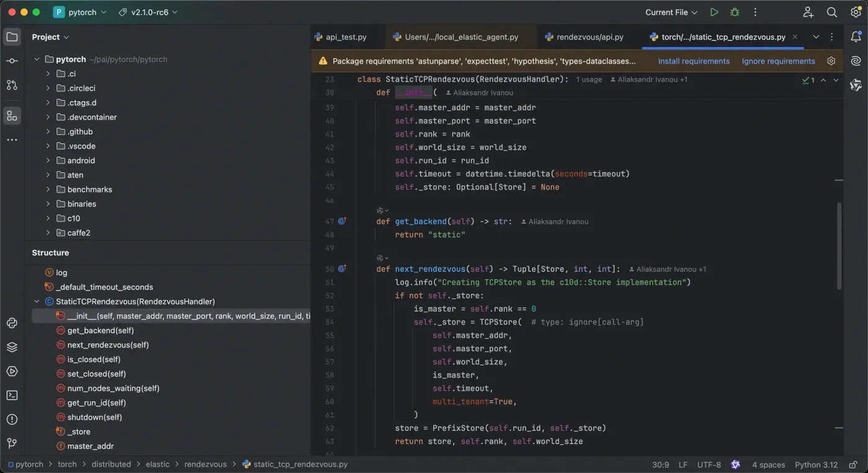This screenshot has height=473, width=868.
Task: Debug the current file with bug icon
Action: 735,12
